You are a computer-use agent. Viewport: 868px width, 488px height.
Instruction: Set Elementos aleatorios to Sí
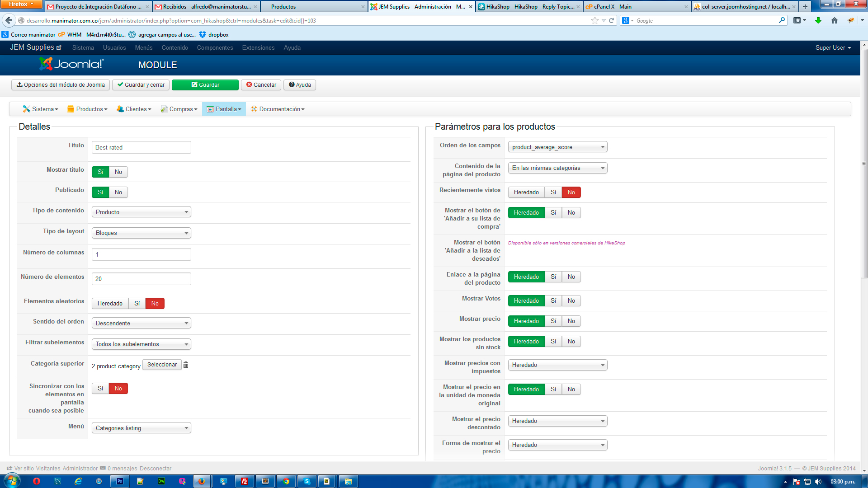pos(137,304)
